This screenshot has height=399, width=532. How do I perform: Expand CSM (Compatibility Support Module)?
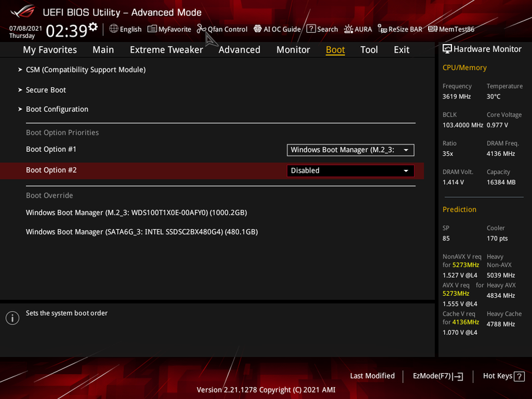85,69
